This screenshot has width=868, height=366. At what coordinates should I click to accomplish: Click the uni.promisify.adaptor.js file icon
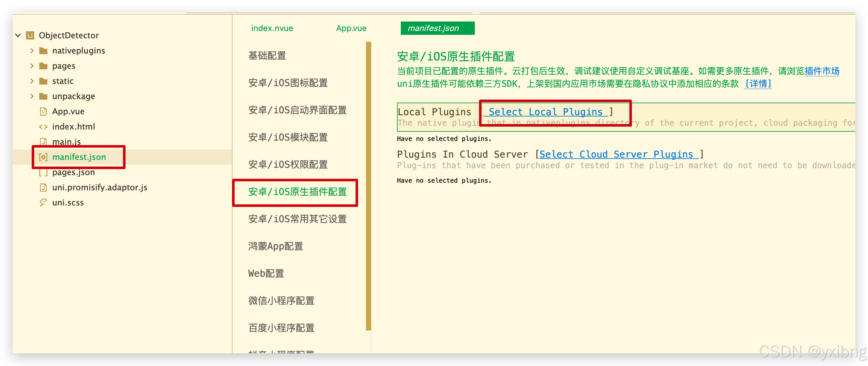43,187
